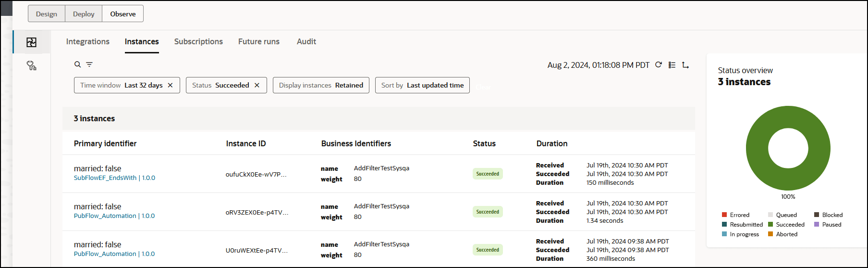Switch to the Future runs tab
The height and width of the screenshot is (268, 868).
click(x=259, y=42)
